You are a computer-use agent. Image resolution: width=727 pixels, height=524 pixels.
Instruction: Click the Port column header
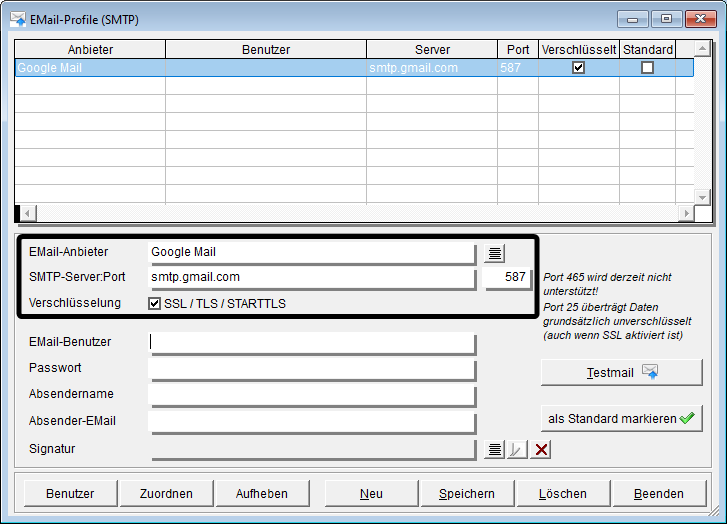518,50
